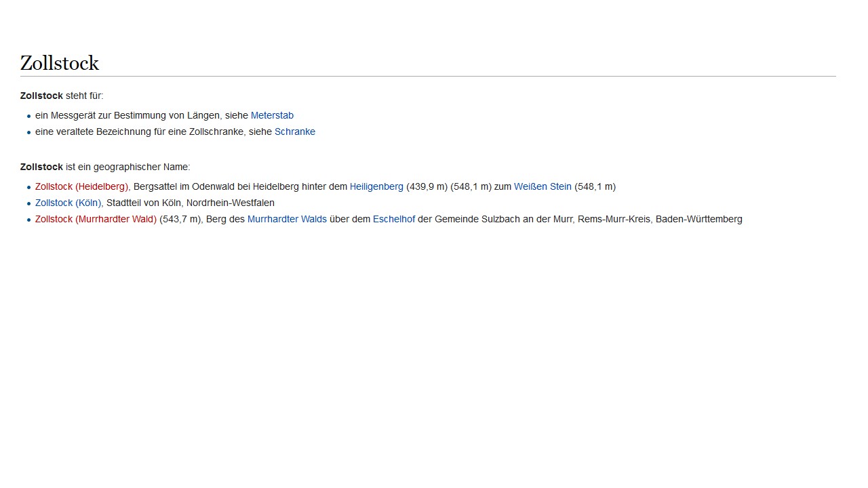Image resolution: width=868 pixels, height=488 pixels.
Task: Click the bullet beside the Messgerät entry
Action: [x=29, y=116]
